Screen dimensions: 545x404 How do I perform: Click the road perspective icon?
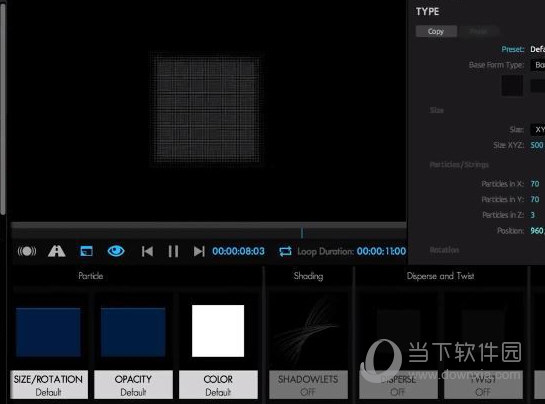pyautogui.click(x=56, y=251)
